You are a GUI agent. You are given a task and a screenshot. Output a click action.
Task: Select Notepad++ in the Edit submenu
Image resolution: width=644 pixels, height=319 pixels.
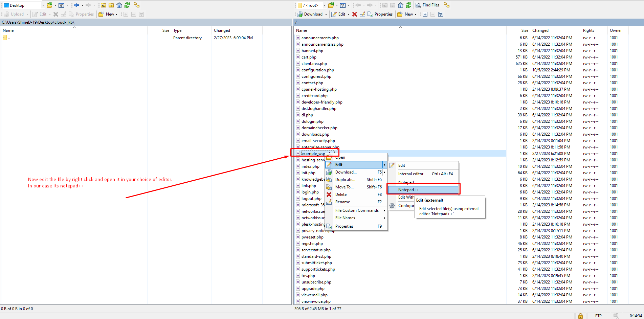408,190
